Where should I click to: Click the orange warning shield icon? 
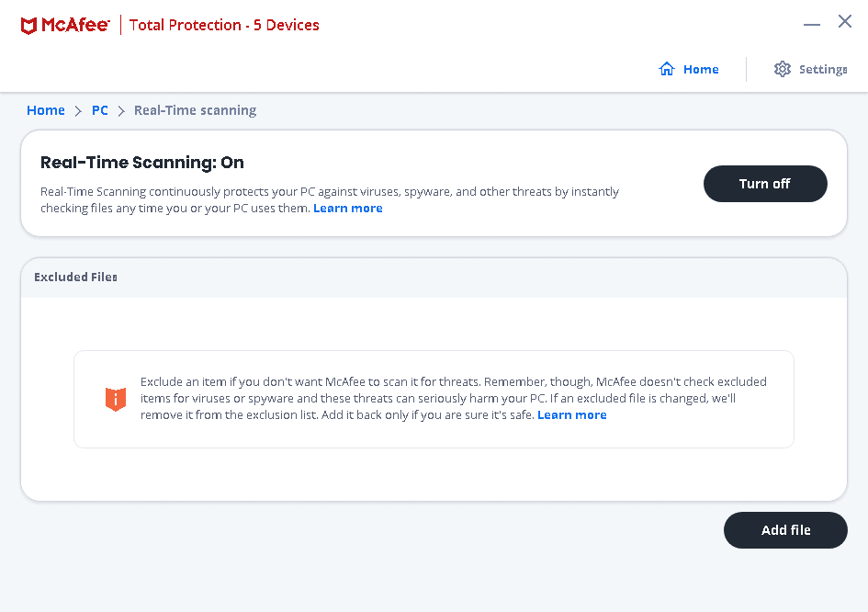point(116,399)
